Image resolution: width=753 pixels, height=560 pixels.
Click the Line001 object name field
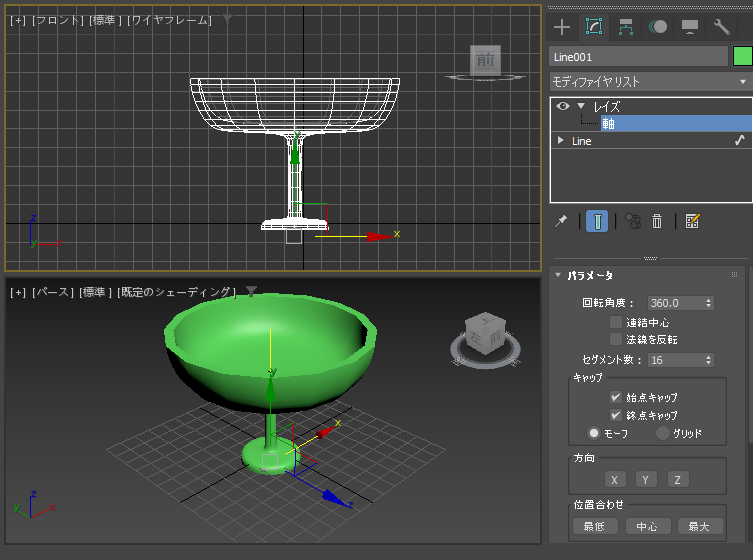(638, 57)
